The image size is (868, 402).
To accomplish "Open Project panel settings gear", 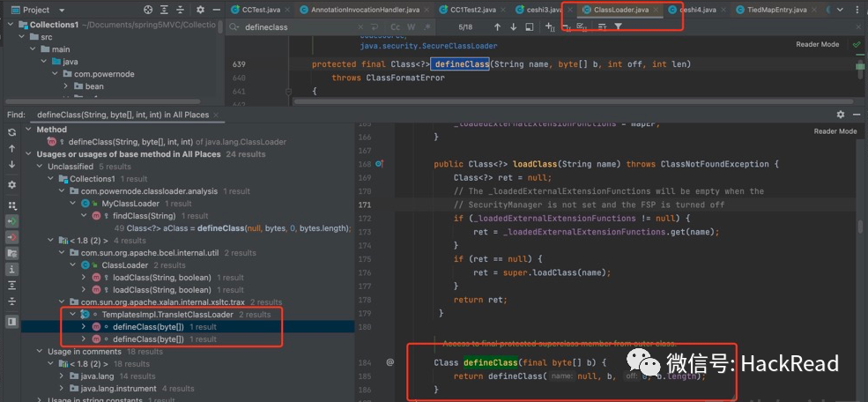I will 200,10.
